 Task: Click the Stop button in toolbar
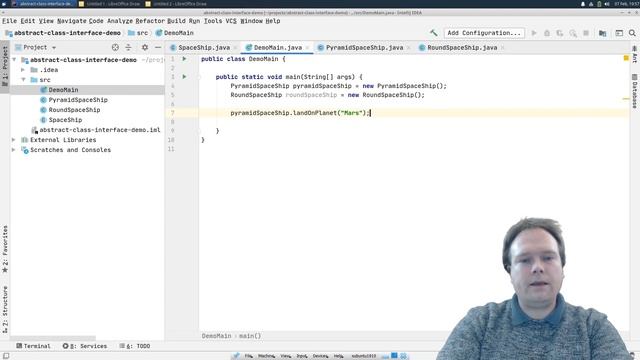coord(586,33)
